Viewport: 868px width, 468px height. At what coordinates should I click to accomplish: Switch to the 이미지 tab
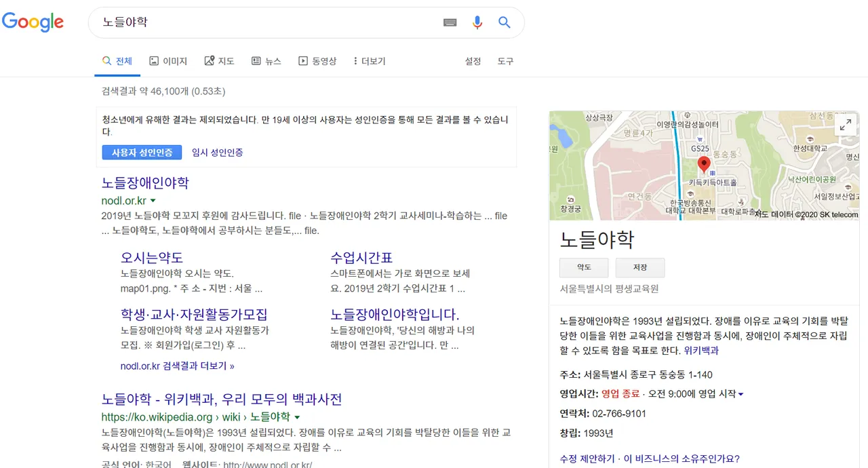click(168, 61)
